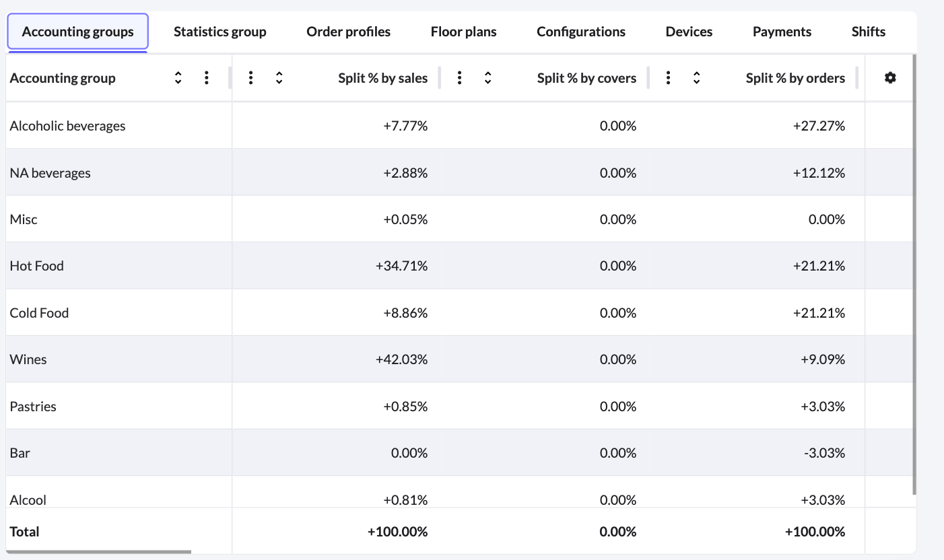This screenshot has width=944, height=560.
Task: Open the Order profiles tab
Action: tap(348, 32)
